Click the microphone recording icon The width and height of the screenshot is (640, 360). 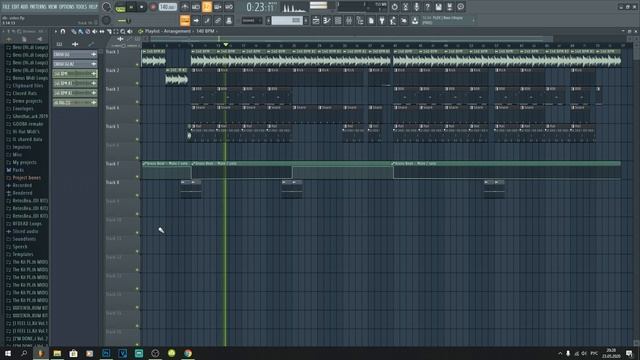[416, 7]
